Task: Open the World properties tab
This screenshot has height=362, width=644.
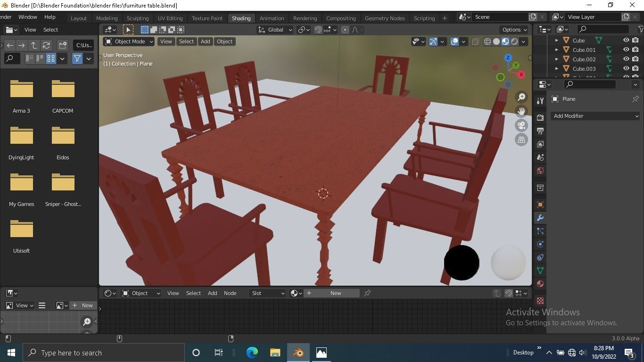Action: (x=540, y=171)
